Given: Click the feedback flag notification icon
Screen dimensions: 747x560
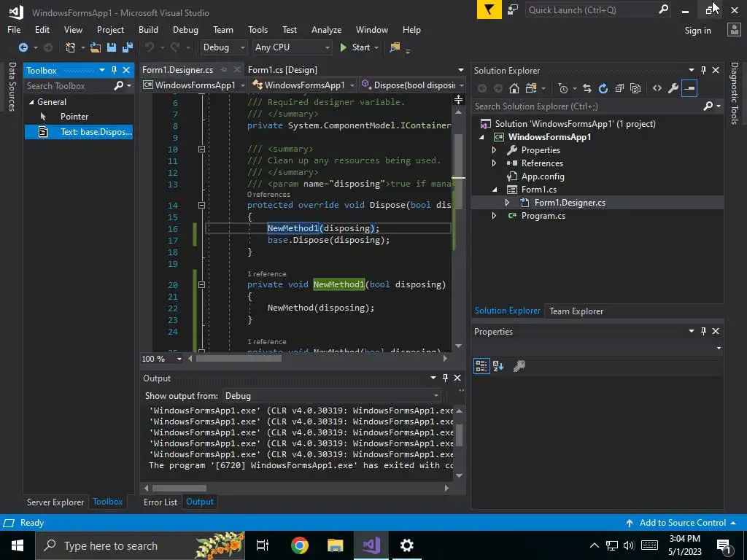Looking at the screenshot, I should [x=489, y=9].
